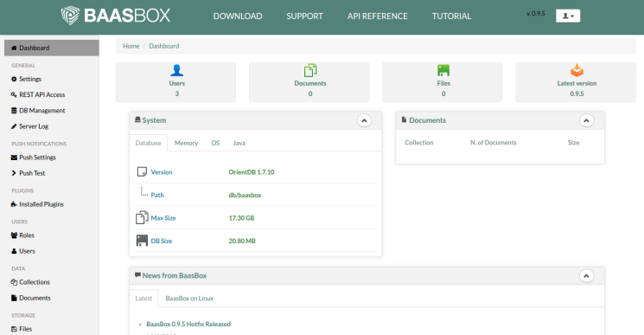644x335 pixels.
Task: Click the Server Log pencil icon
Action: point(14,126)
